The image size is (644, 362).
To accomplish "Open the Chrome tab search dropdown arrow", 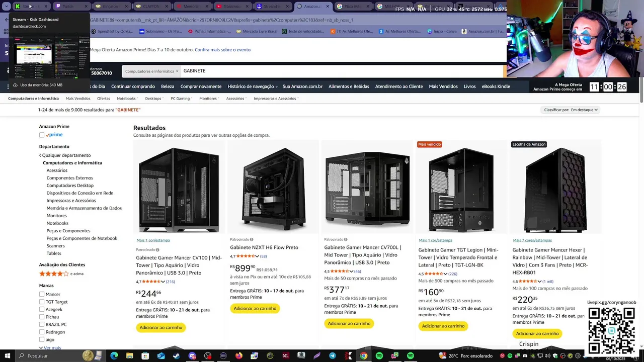I will pyautogui.click(x=6, y=7).
